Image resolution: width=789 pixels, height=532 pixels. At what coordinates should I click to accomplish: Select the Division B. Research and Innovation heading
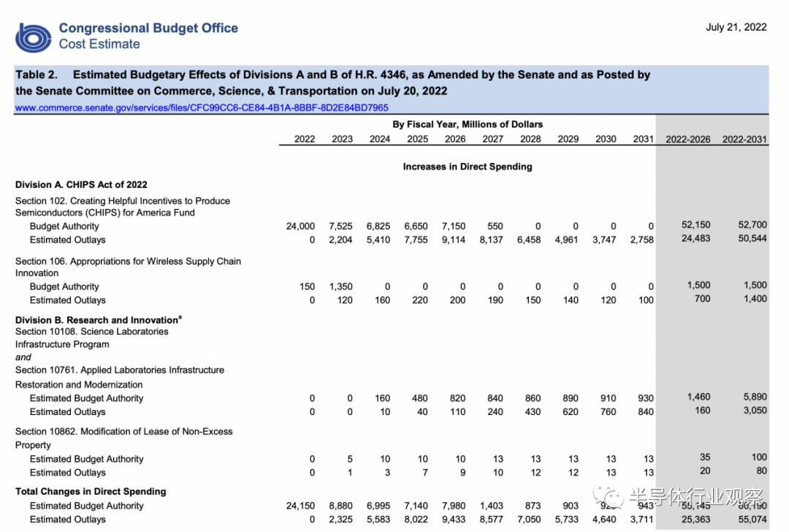coord(98,319)
